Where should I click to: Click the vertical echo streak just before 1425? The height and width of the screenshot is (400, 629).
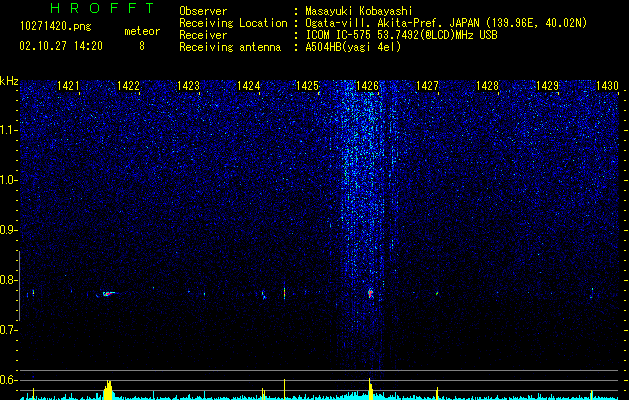pos(284,291)
